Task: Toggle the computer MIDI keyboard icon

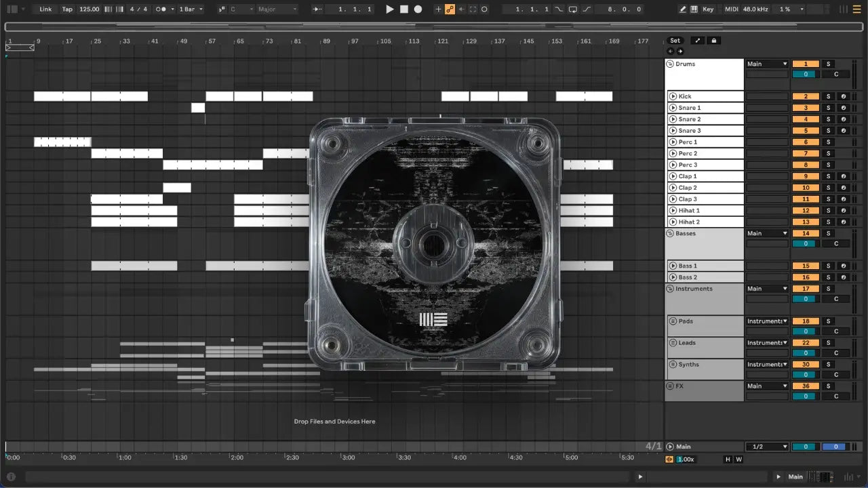Action: 694,9
